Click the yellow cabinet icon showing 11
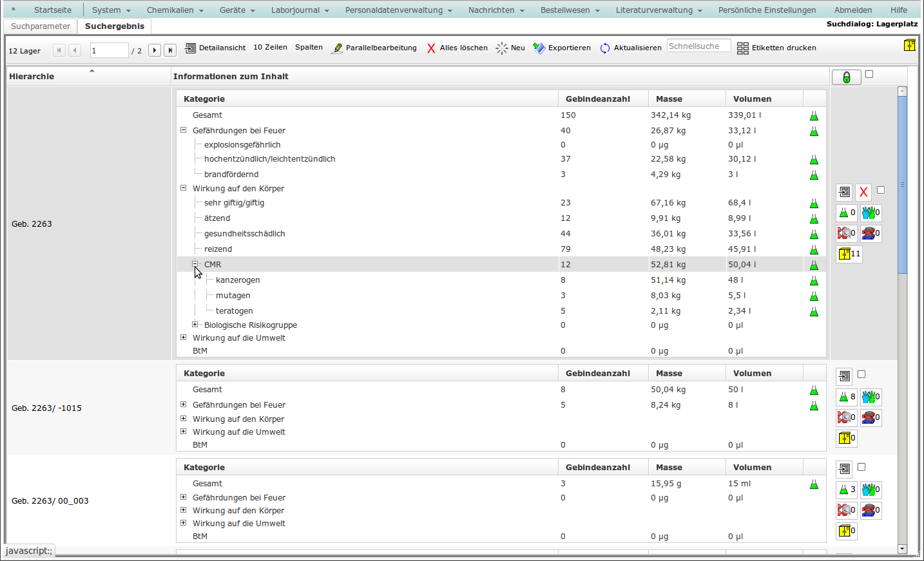The width and height of the screenshot is (924, 561). 849,254
